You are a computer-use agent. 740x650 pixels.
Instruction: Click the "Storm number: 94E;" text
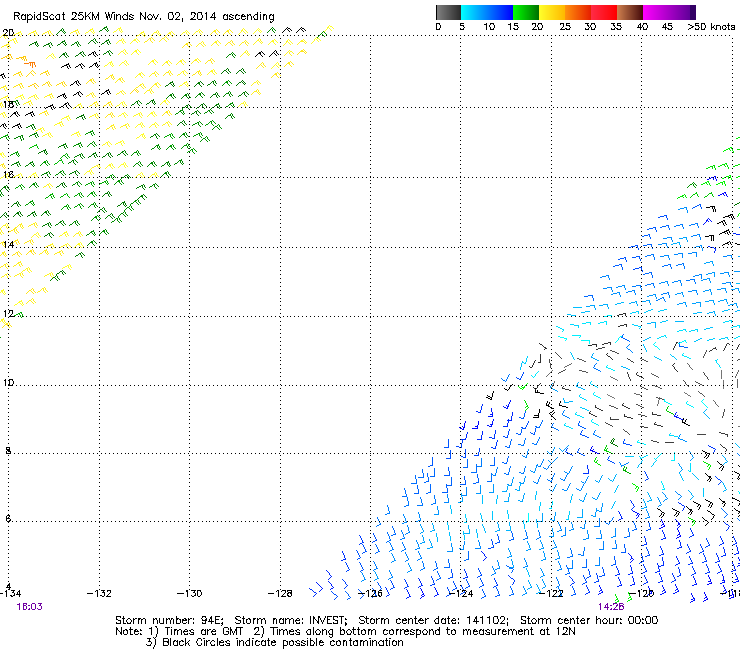click(169, 620)
